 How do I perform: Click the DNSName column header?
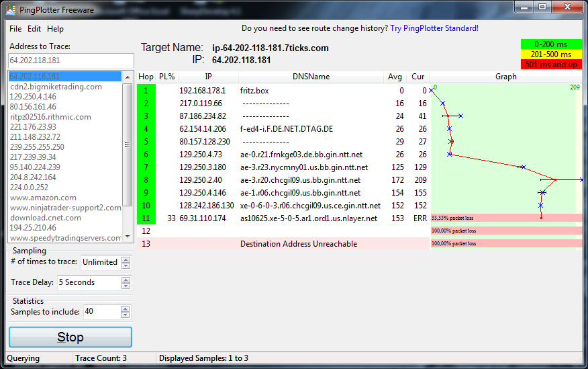pos(311,77)
